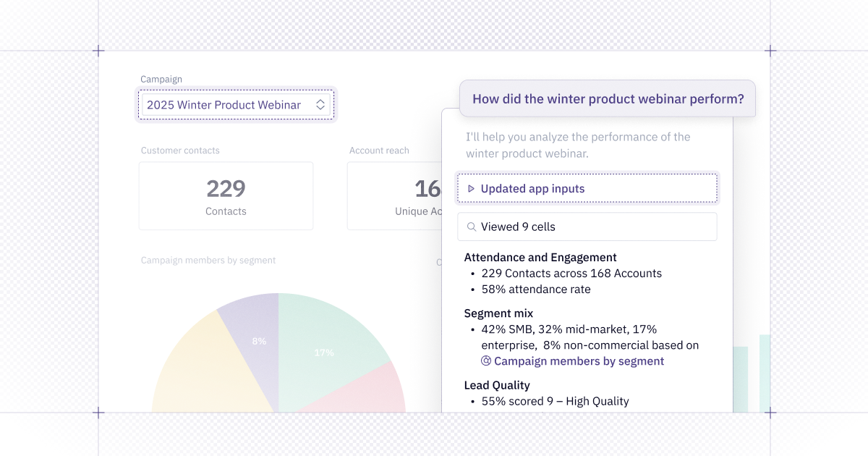
Task: Click the chart icon before Campaign members by segment link
Action: click(x=487, y=360)
